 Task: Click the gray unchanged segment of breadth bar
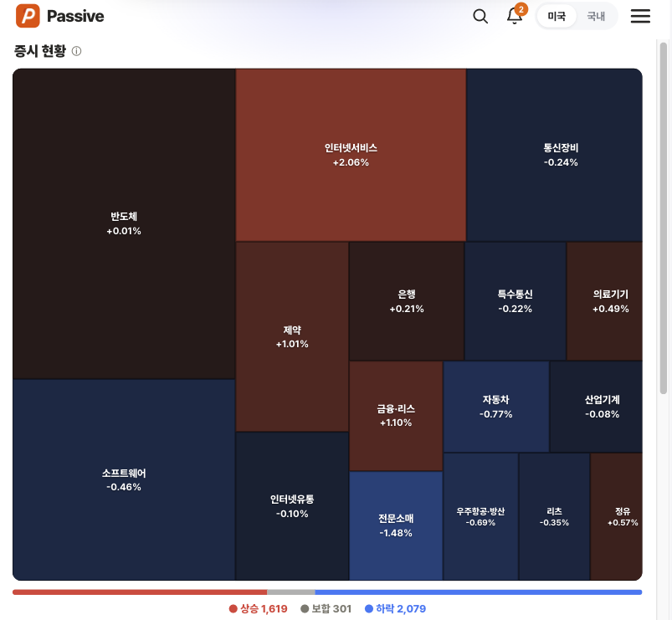(291, 592)
